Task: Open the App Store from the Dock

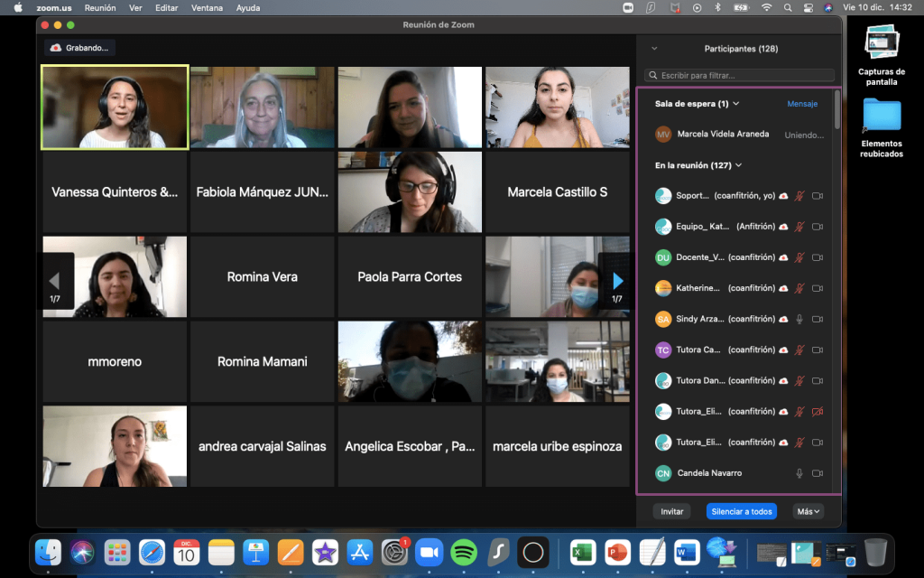Action: [x=359, y=553]
